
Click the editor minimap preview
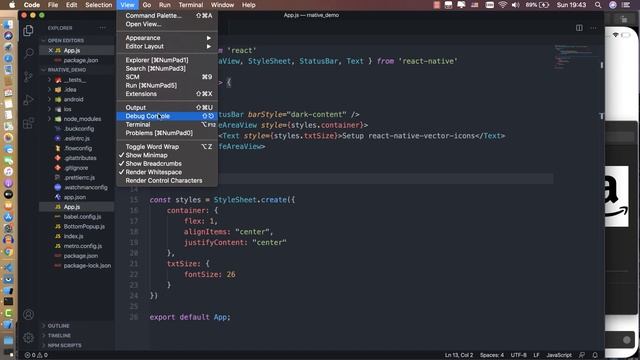coord(575,56)
